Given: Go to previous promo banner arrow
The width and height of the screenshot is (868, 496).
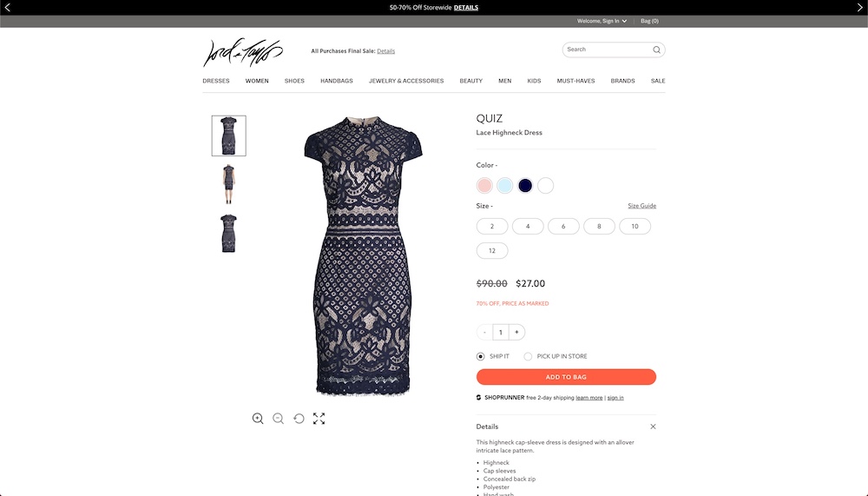Looking at the screenshot, I should point(8,7).
